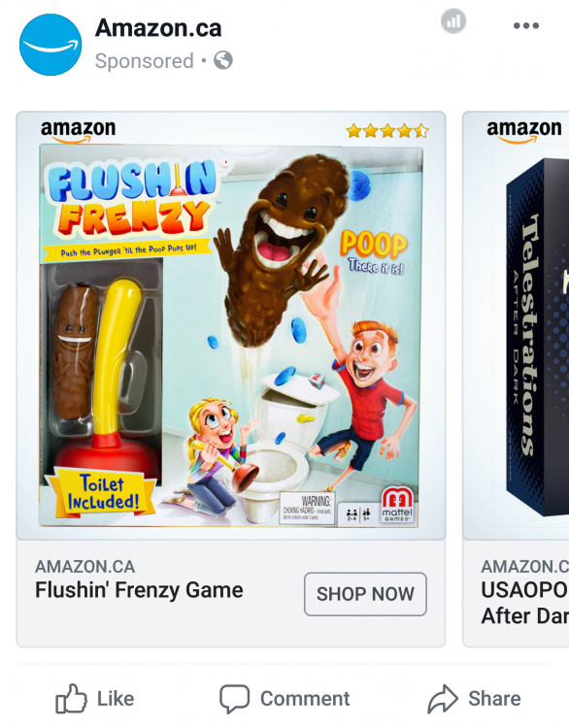View ad insights bar chart icon
This screenshot has width=569, height=728.
coord(453,21)
